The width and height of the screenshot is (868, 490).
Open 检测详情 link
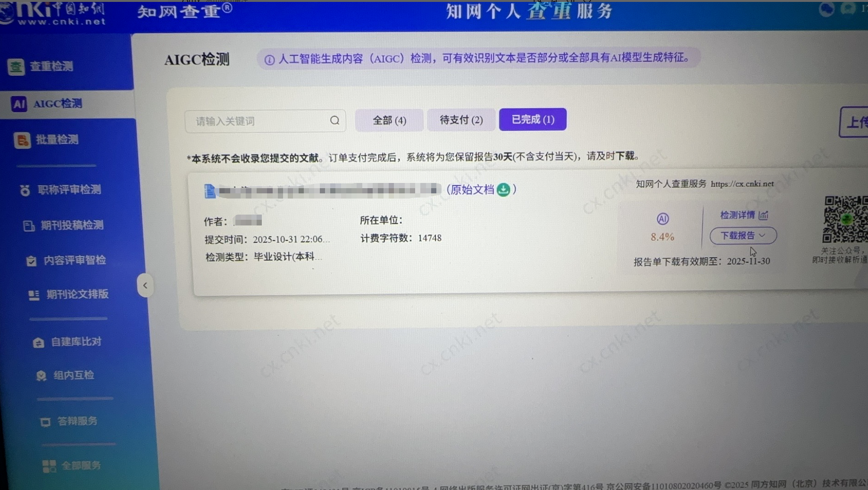pyautogui.click(x=737, y=215)
